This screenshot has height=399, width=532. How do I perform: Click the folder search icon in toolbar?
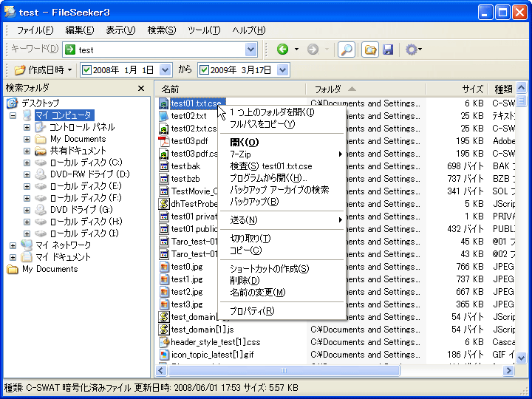(x=370, y=50)
